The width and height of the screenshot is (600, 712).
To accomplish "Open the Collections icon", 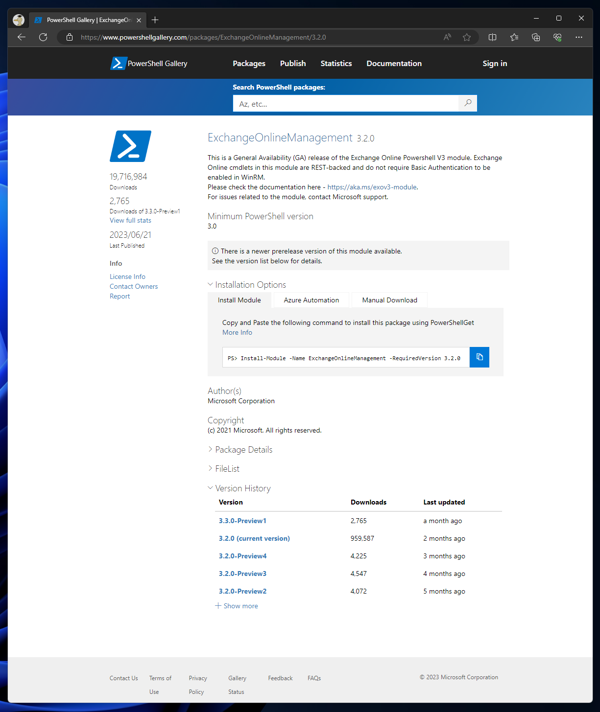I will pos(536,37).
